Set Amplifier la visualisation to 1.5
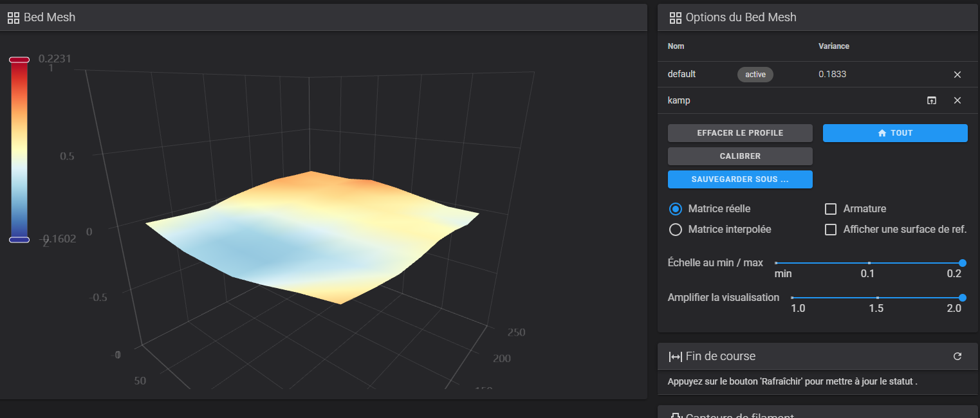Screen dimensions: 980x418 [878, 298]
